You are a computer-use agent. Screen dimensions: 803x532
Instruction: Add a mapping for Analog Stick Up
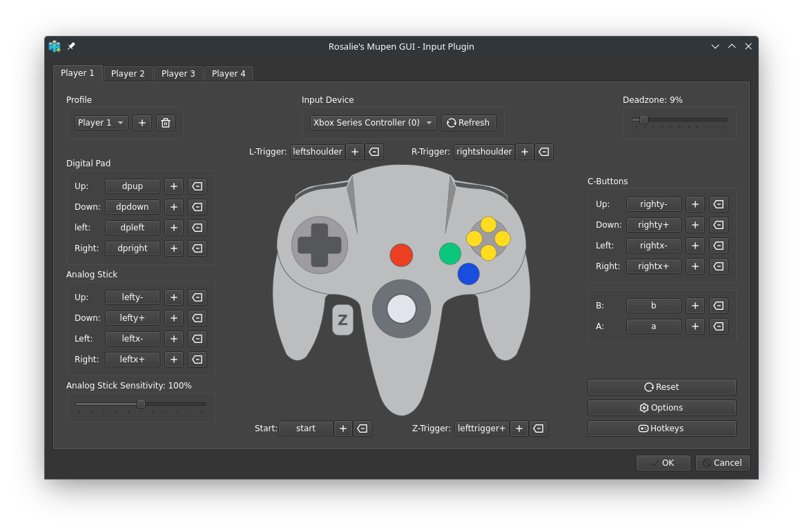pos(173,297)
